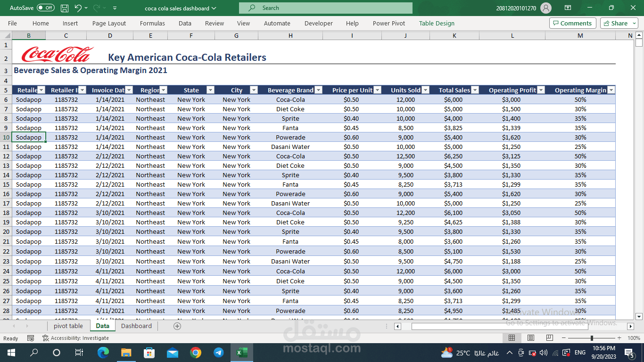Switch to the Page Layout tab

[109, 23]
